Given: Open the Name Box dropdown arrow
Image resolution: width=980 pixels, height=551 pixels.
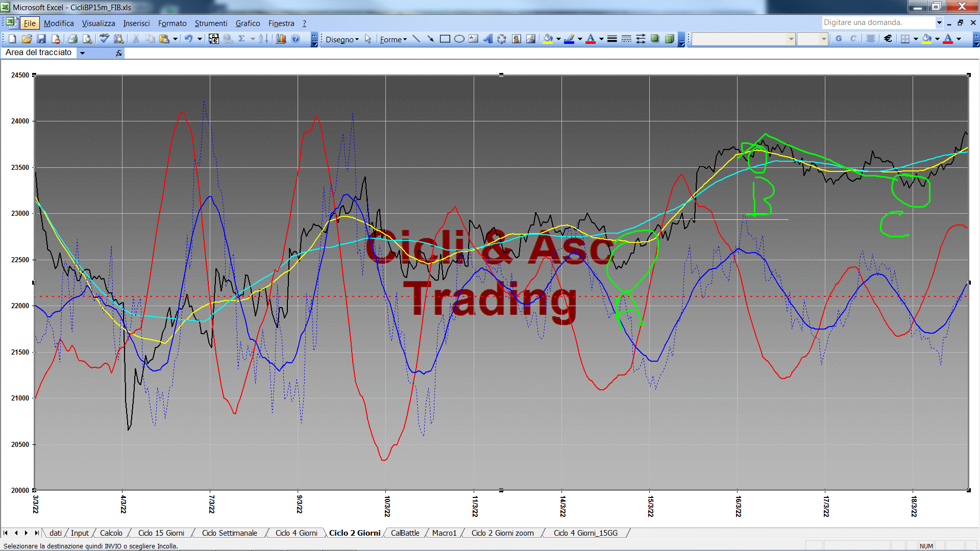Looking at the screenshot, I should pos(82,53).
